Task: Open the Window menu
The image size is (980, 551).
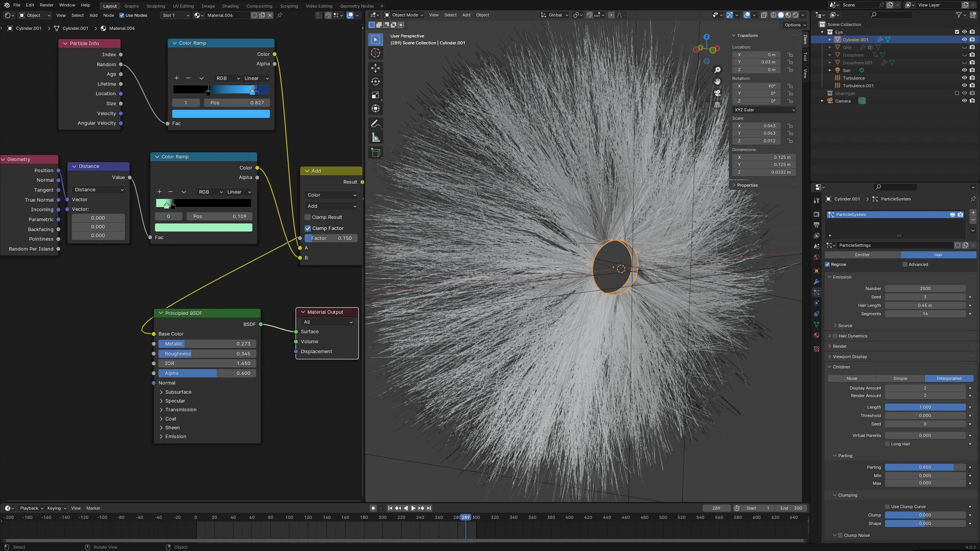Action: tap(67, 5)
